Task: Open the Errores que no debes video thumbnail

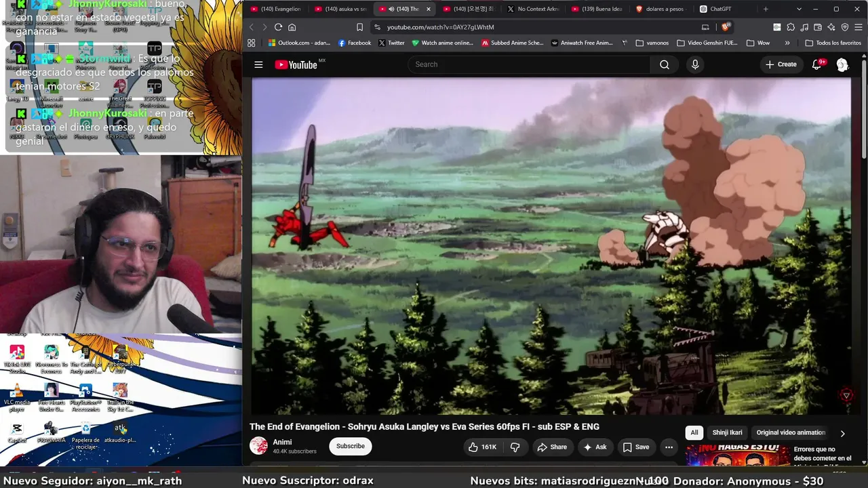Action: 737,455
